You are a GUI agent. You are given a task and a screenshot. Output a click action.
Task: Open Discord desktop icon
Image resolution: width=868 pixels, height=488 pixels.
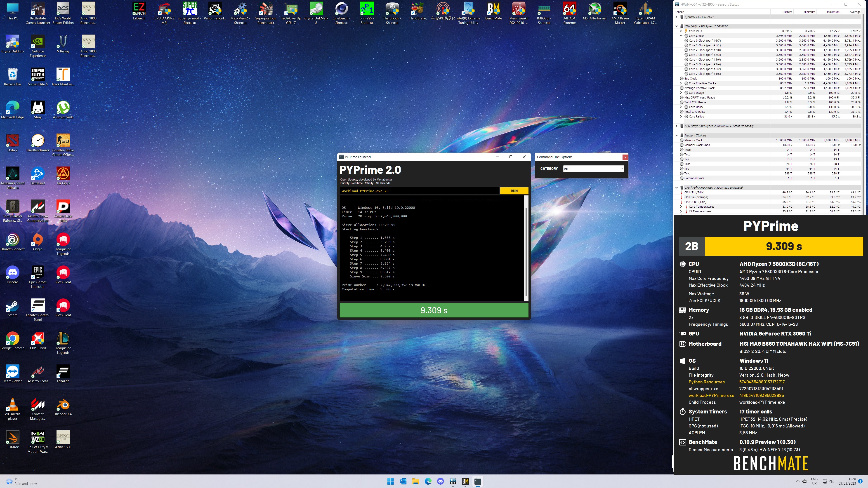(x=12, y=275)
